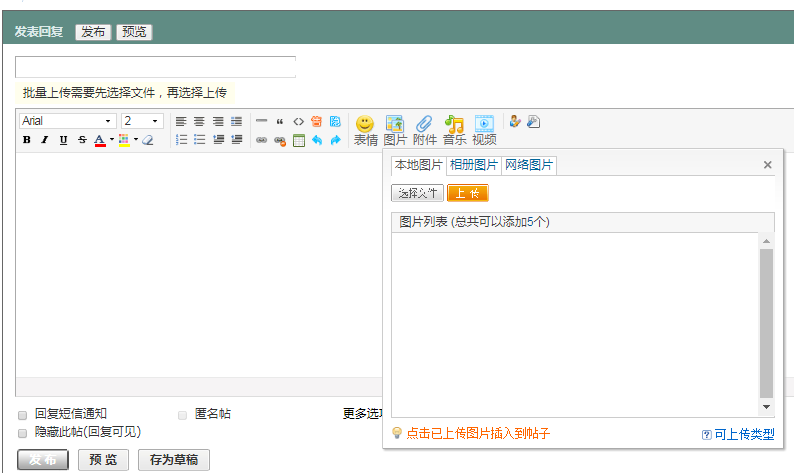Viewport: 794px width, 473px height.
Task: Insert a quote block
Action: pos(280,122)
